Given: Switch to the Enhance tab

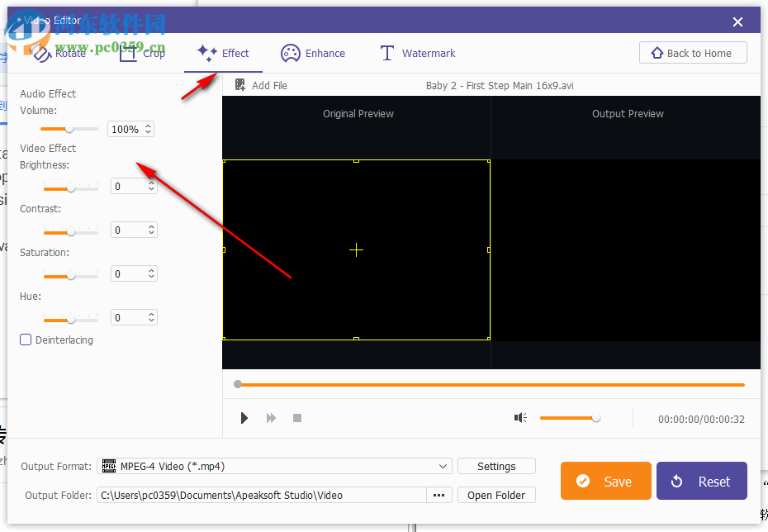Looking at the screenshot, I should (x=313, y=52).
